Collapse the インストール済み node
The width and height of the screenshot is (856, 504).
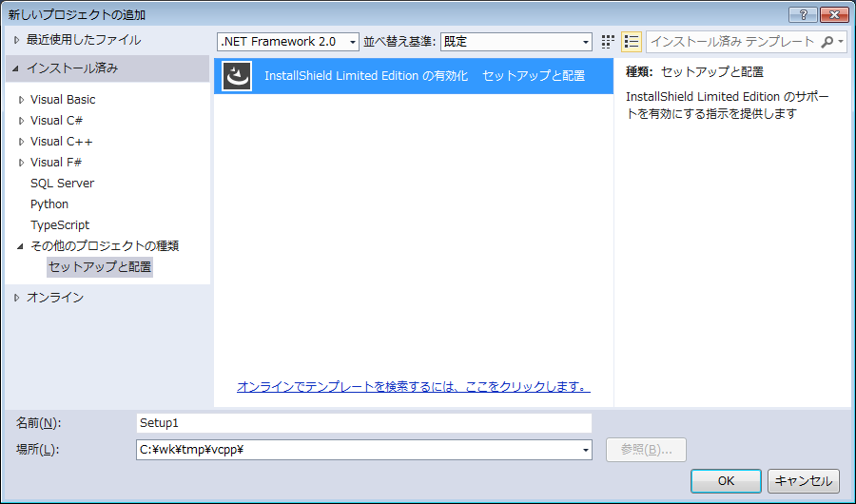pos(16,68)
